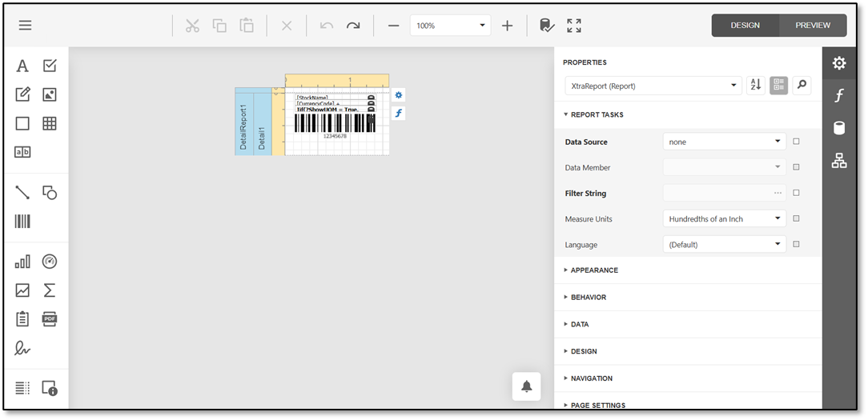The width and height of the screenshot is (868, 420).
Task: Open the Report Explorer hierarchy tab
Action: [839, 161]
